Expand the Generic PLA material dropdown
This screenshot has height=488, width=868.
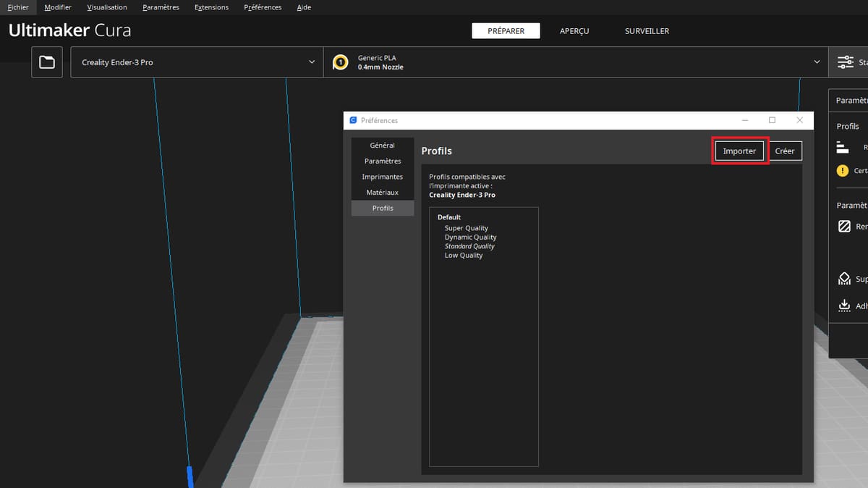pyautogui.click(x=576, y=62)
